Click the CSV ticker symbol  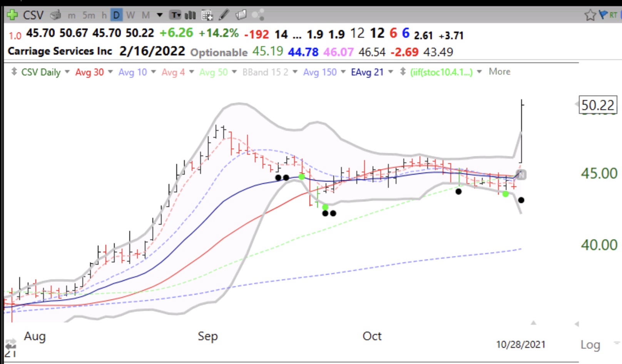click(33, 15)
